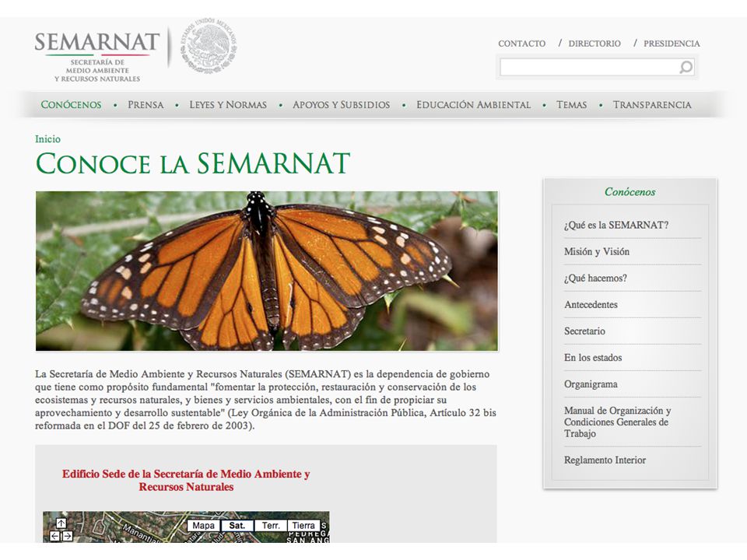Click the magnifying glass search icon

686,68
